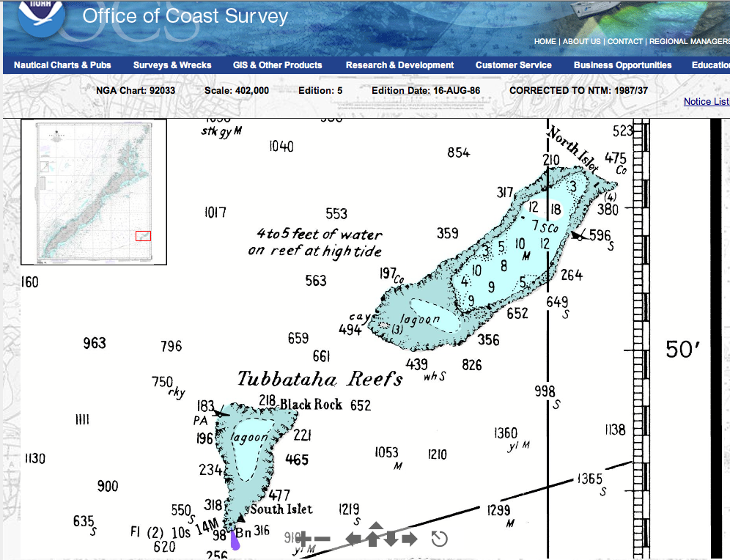Open the ABOUT US link
This screenshot has width=730, height=560.
point(582,42)
